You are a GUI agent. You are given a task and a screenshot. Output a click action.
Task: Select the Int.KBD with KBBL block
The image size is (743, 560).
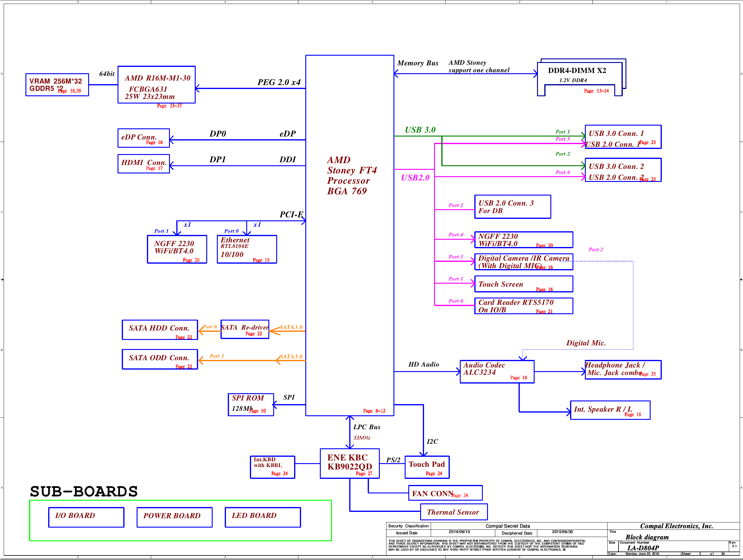272,467
